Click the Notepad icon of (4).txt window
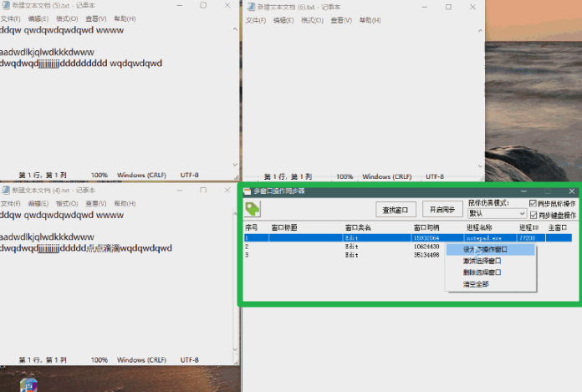582x392 pixels. tap(6, 191)
